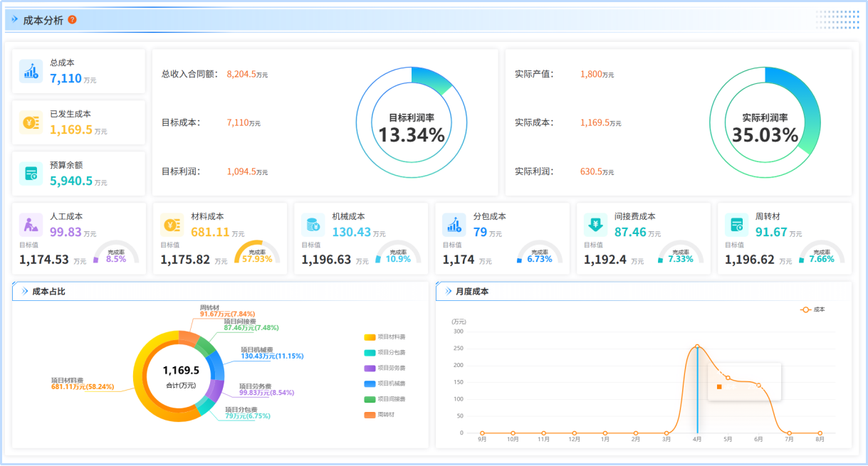Click the 6月 data point on line chart
Screen dimensions: 868x466
tap(758, 386)
